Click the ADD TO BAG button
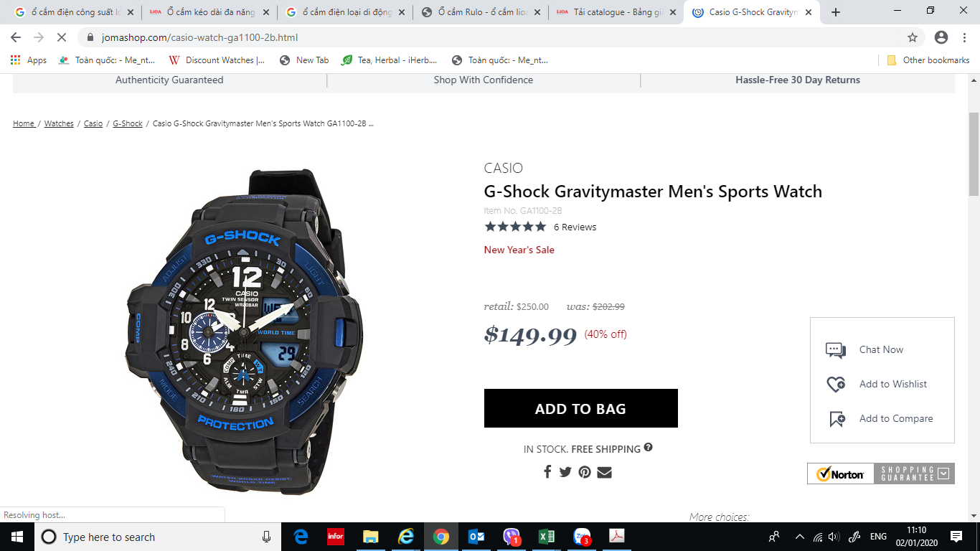The image size is (980, 551). 581,408
